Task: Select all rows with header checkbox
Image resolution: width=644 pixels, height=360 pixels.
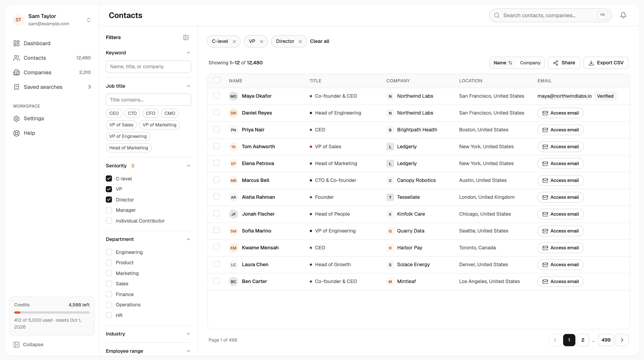Action: 217,80
